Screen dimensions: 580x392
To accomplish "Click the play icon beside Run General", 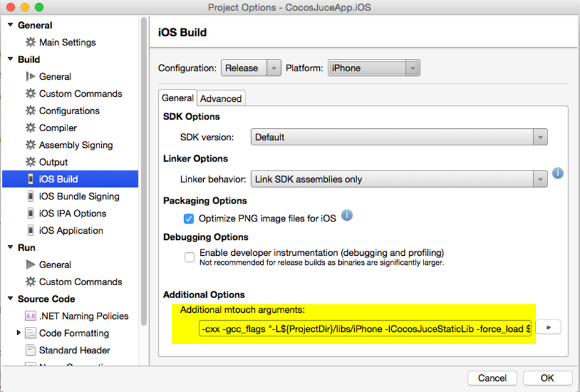I will point(31,264).
